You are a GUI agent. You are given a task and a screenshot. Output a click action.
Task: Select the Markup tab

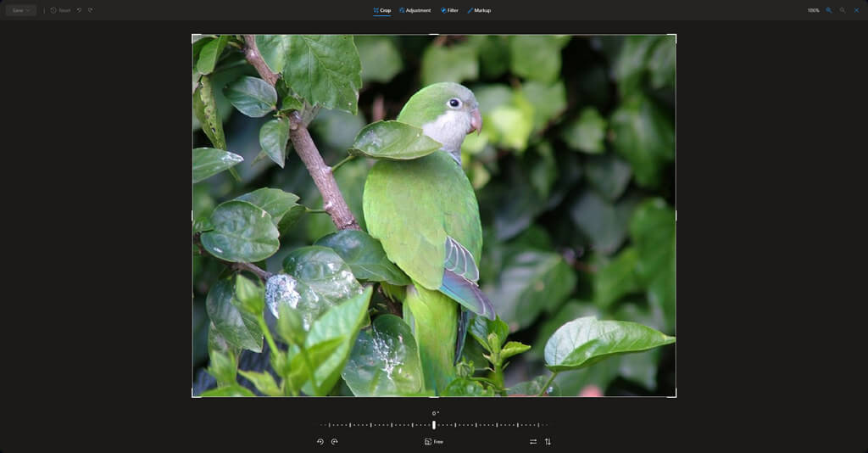pyautogui.click(x=478, y=10)
